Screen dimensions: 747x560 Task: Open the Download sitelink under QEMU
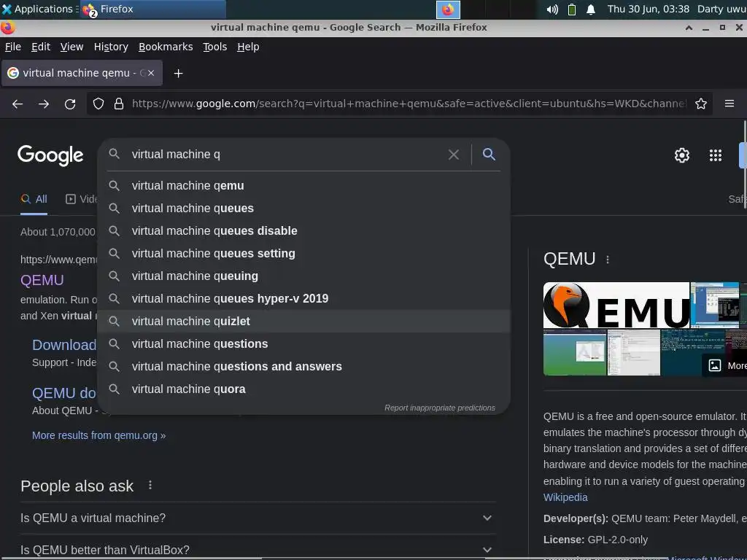(64, 345)
